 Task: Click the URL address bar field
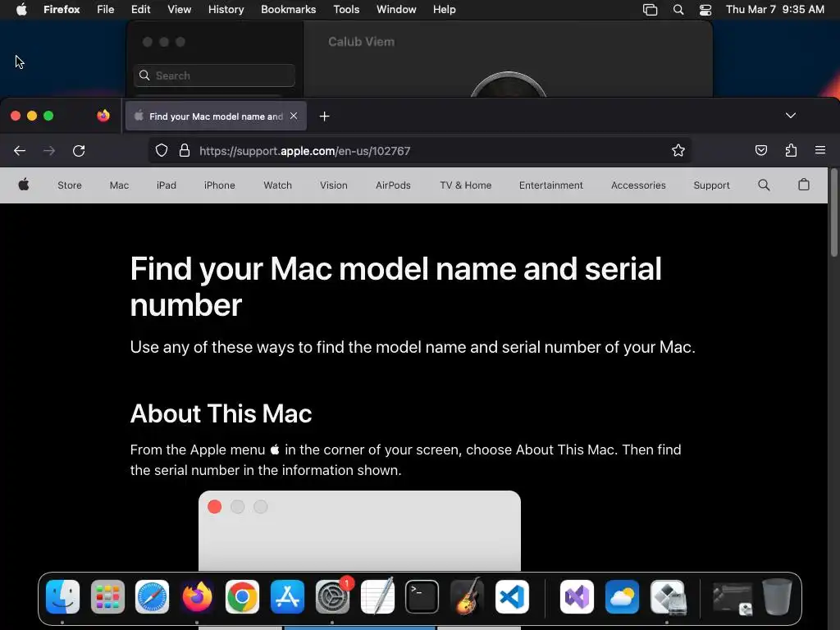coord(420,151)
